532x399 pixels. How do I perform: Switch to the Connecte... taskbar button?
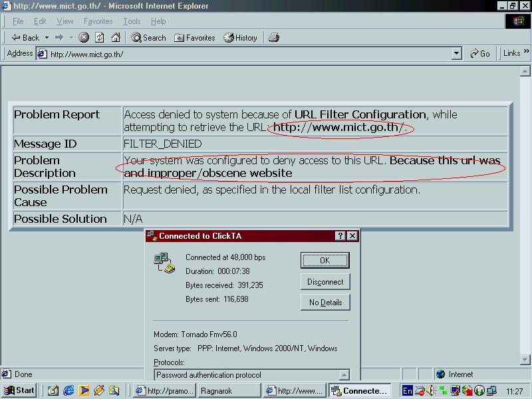click(360, 390)
